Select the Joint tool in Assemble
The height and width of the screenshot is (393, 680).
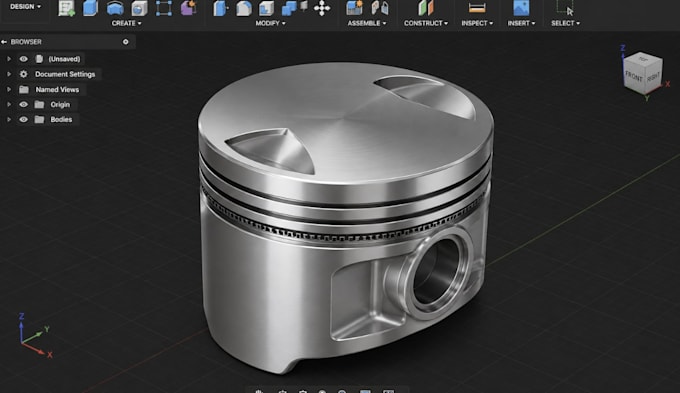[380, 8]
